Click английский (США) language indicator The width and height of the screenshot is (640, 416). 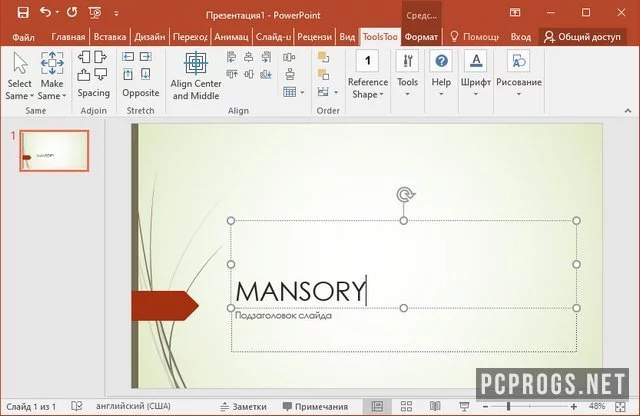[133, 406]
